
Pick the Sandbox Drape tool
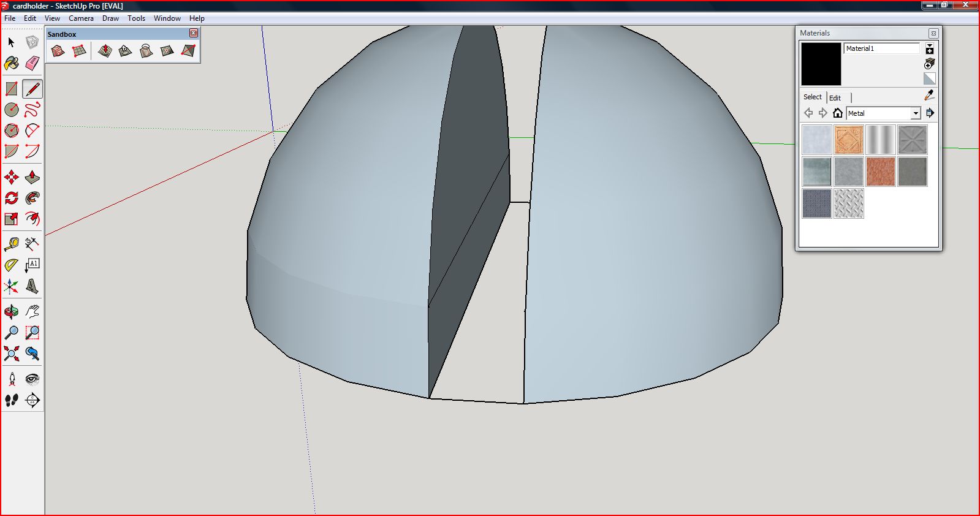[146, 51]
